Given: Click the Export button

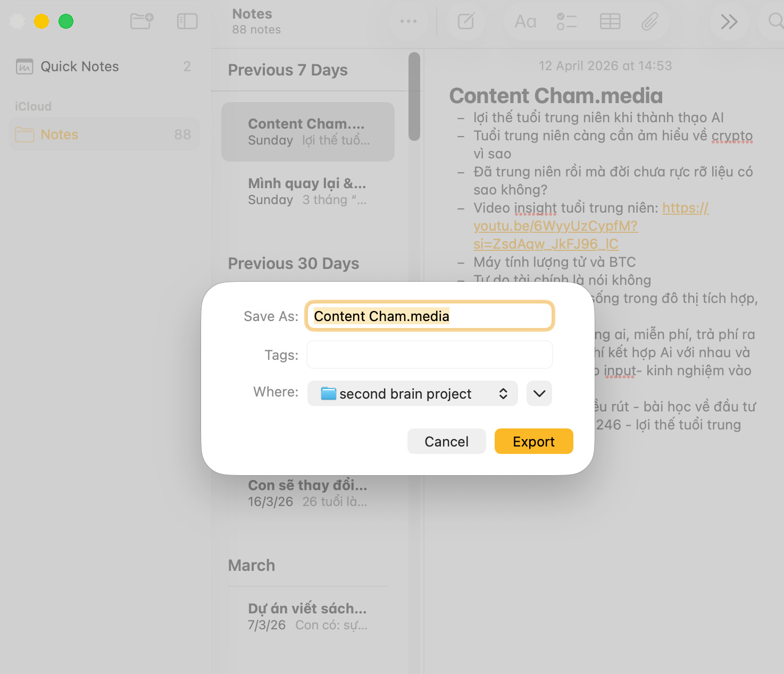Looking at the screenshot, I should (x=534, y=441).
